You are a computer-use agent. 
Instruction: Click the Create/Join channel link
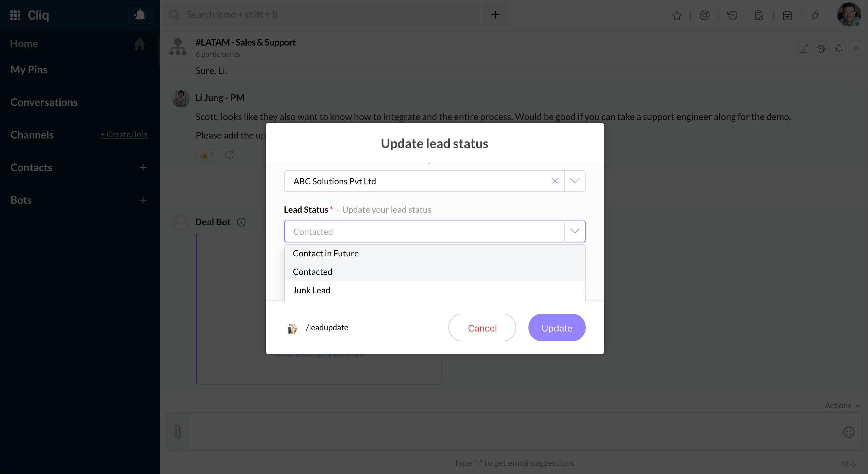pos(124,135)
